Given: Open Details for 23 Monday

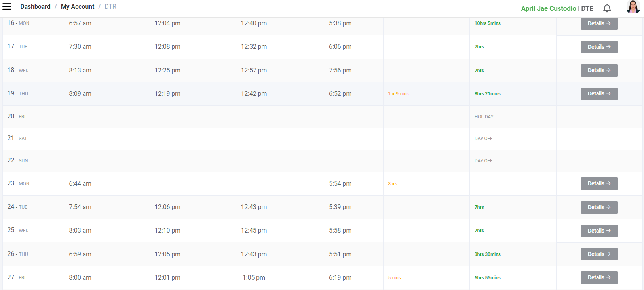Looking at the screenshot, I should (599, 183).
